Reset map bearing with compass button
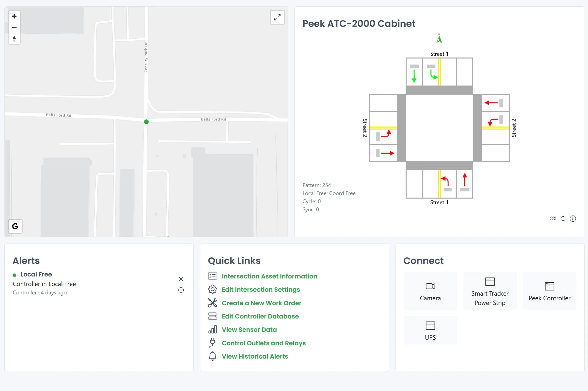 point(14,39)
